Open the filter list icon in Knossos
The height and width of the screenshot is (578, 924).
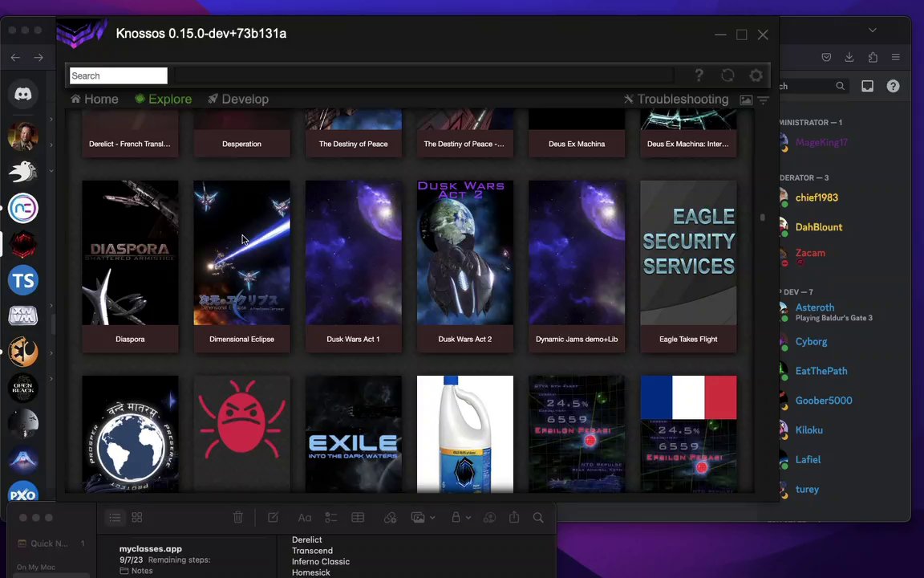(763, 100)
